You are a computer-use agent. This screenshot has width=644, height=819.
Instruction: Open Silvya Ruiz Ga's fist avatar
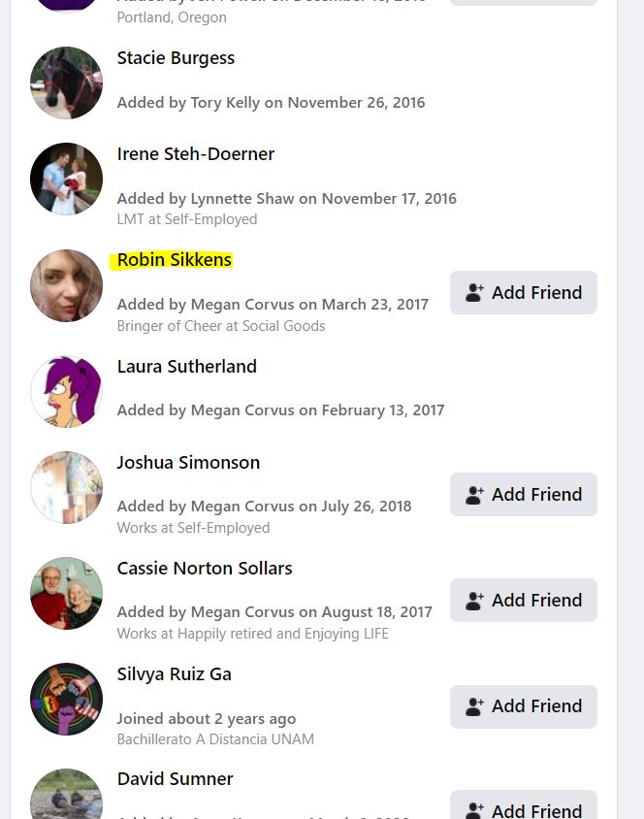(66, 699)
